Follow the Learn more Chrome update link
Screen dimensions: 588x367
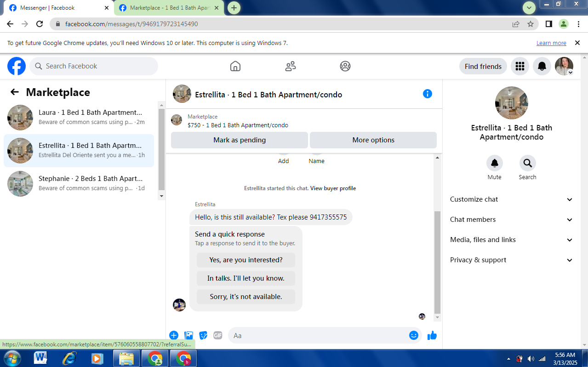(x=551, y=43)
